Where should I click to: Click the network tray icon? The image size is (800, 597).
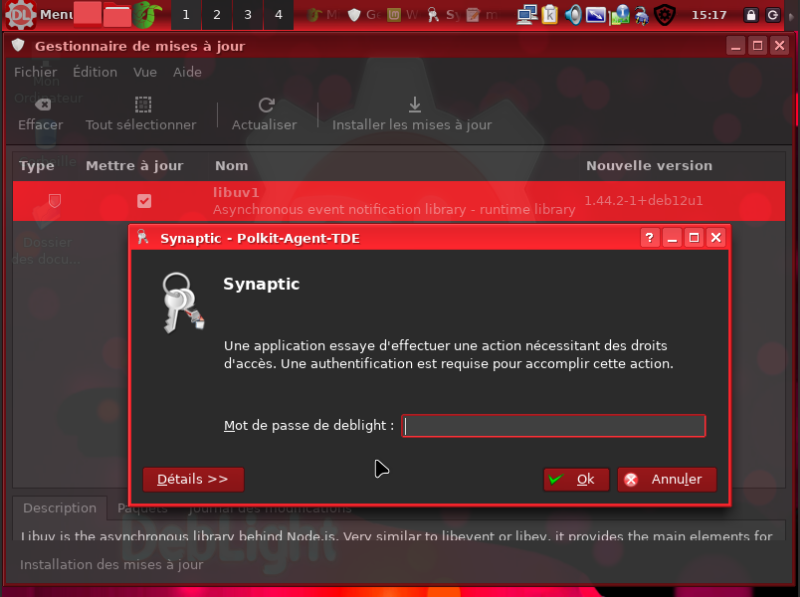point(526,15)
